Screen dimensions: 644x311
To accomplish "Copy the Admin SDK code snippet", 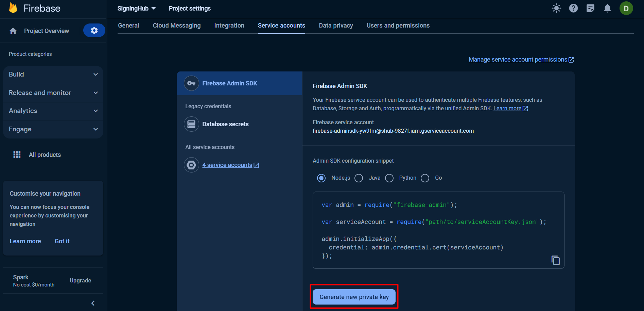I will 555,260.
